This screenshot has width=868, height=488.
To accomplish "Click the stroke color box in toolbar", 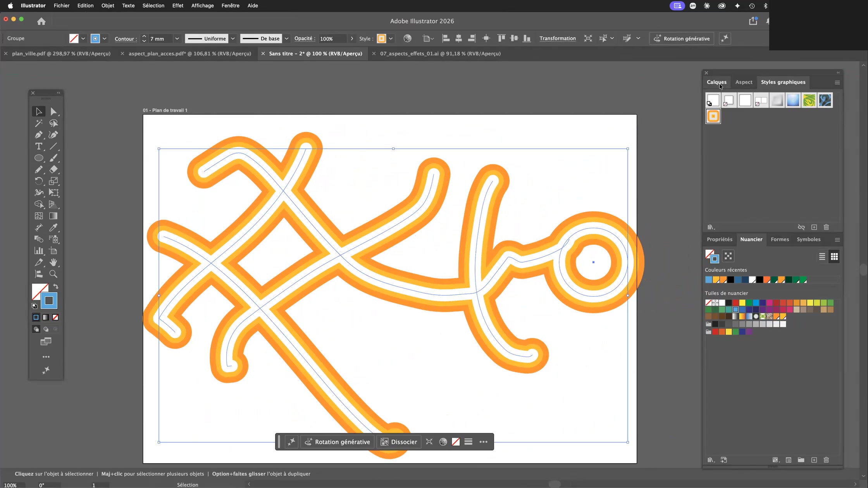I will tap(49, 301).
